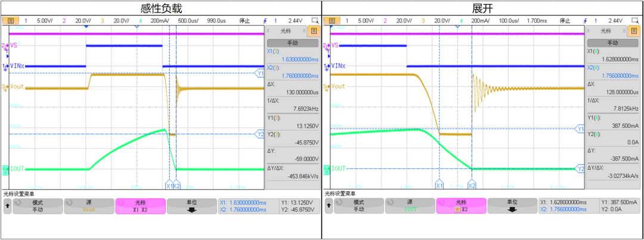This screenshot has width=644, height=240.
Task: Click channel 3 20.0V/ scale in left header
Action: 121,20
